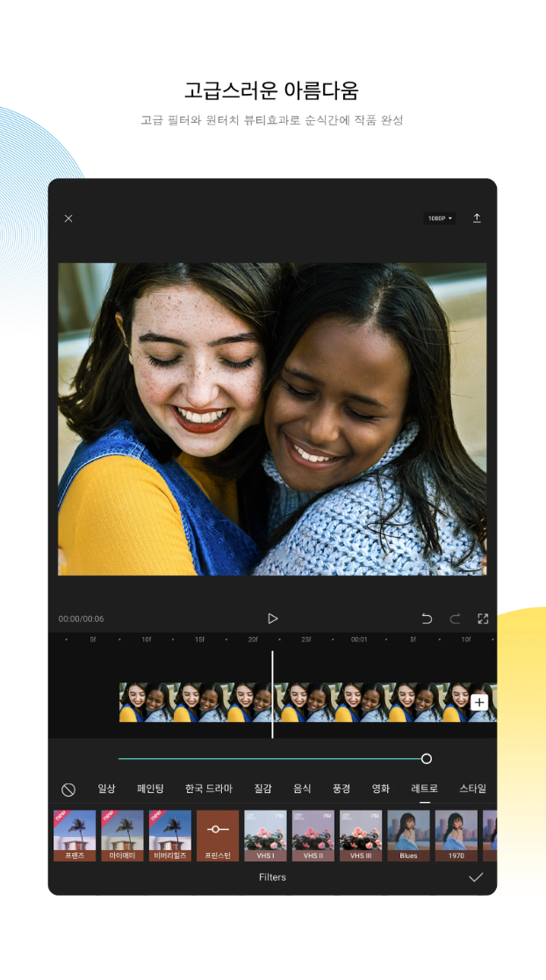Select the 질감 filter tab
The image size is (546, 980).
pyautogui.click(x=262, y=789)
